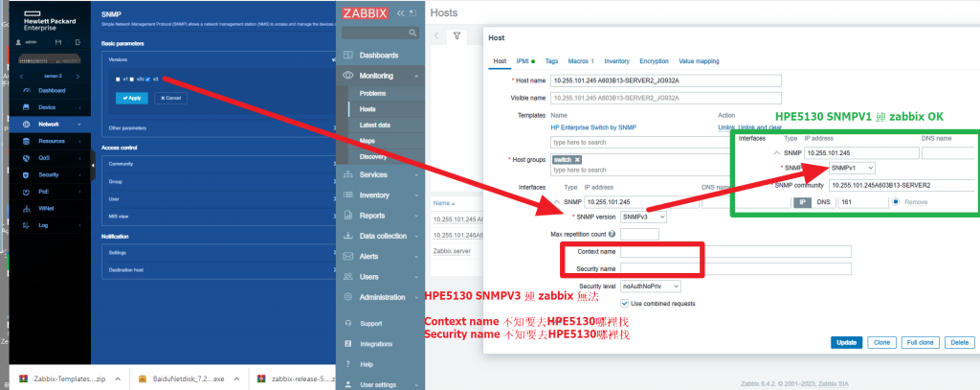Screen dimensions: 980x390
Task: Click into the Context name field
Action: pyautogui.click(x=736, y=252)
